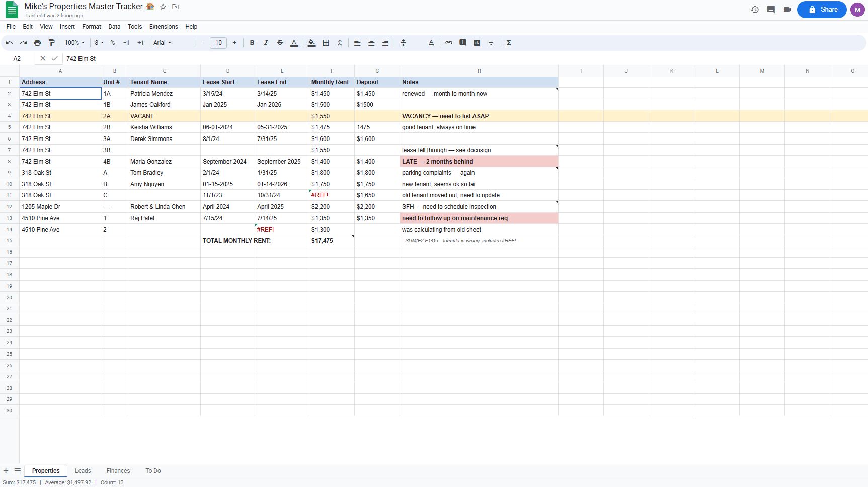Click the formula bar showing 742 Elm St
The height and width of the screenshot is (487, 868).
151,58
